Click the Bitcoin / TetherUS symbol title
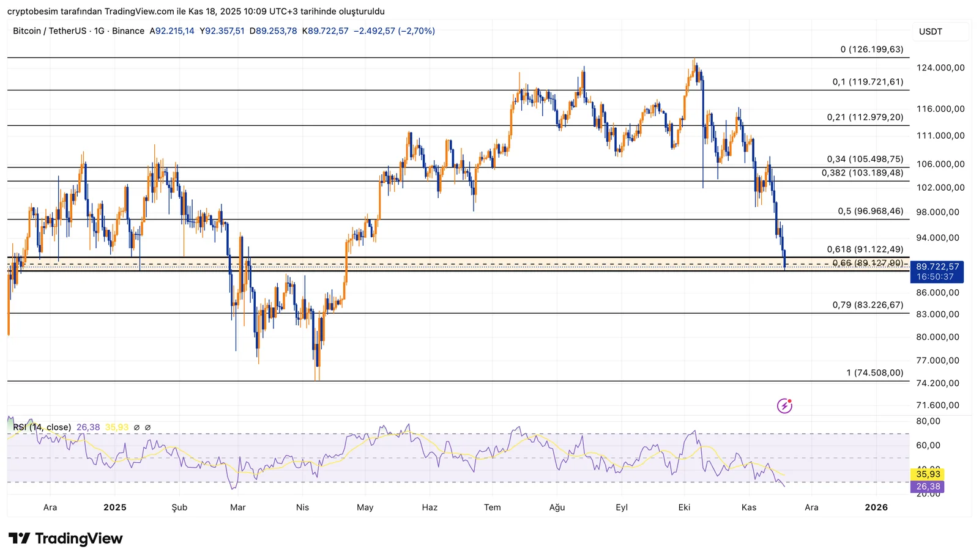The image size is (979, 560). point(50,31)
